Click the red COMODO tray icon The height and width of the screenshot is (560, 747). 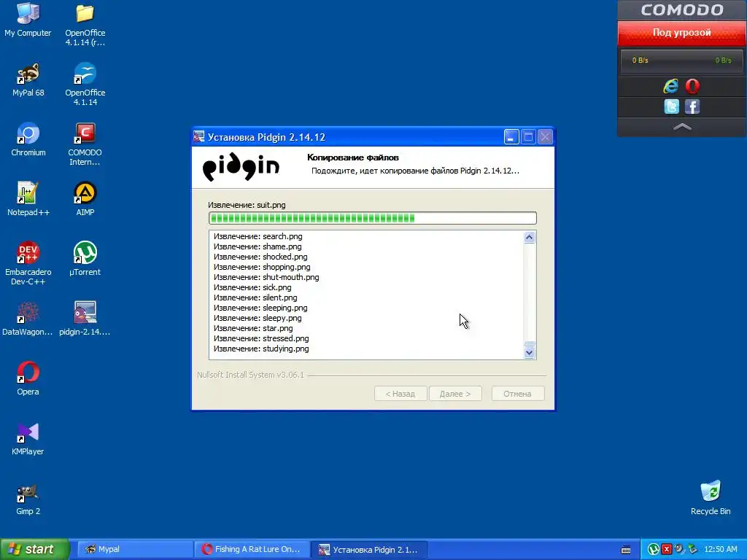[x=667, y=550]
